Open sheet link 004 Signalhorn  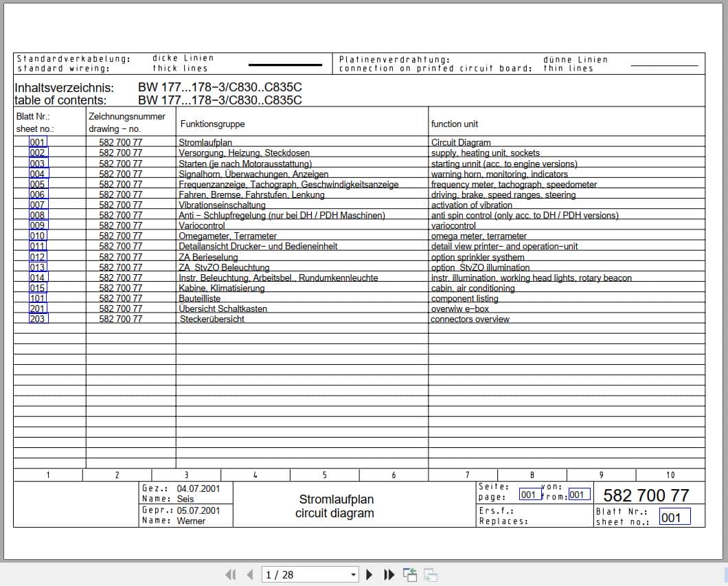pyautogui.click(x=38, y=174)
